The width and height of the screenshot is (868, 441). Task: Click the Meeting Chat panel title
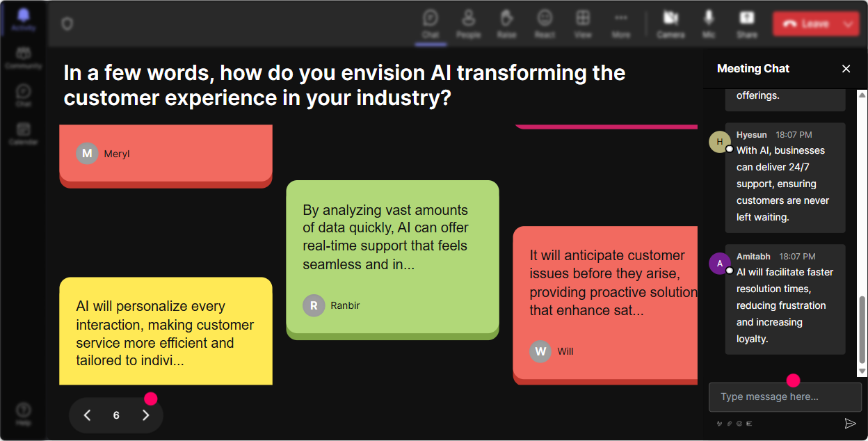[753, 68]
